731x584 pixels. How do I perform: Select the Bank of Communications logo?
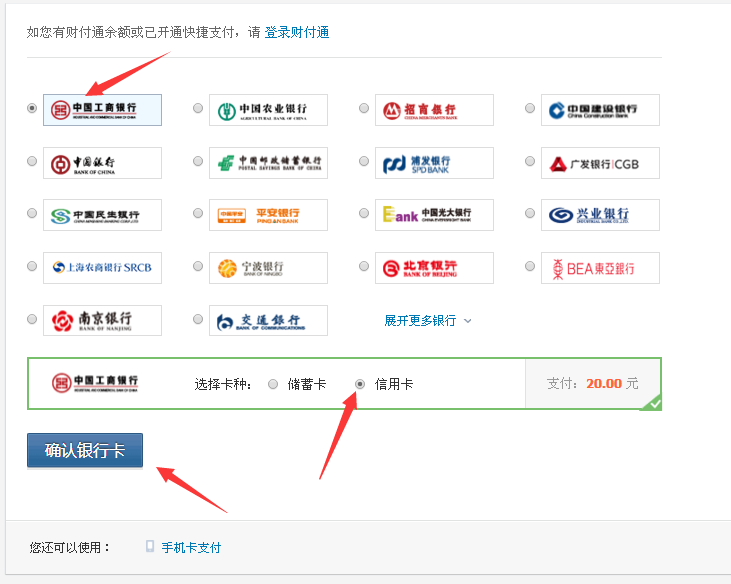click(x=268, y=321)
